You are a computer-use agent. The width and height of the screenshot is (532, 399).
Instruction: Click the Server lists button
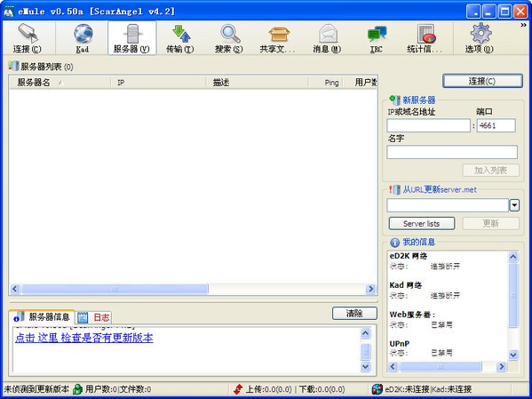tap(422, 224)
